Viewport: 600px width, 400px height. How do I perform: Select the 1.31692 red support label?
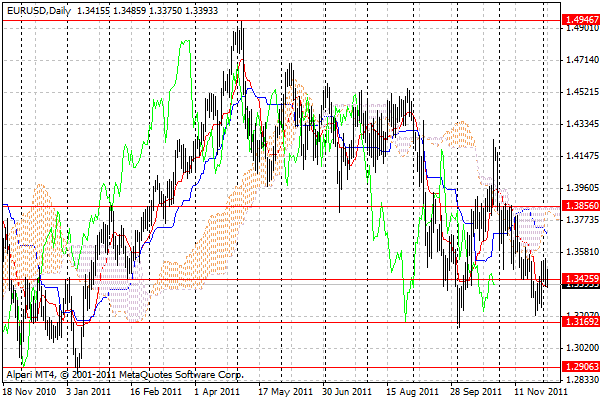[x=581, y=323]
